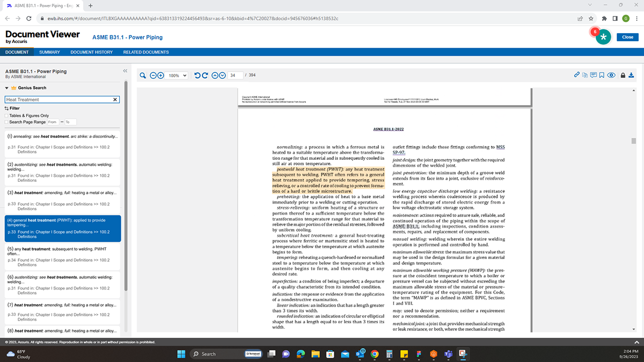The image size is (644, 362).
Task: Enable Tables & Figures Only checkbox
Action: 6,115
